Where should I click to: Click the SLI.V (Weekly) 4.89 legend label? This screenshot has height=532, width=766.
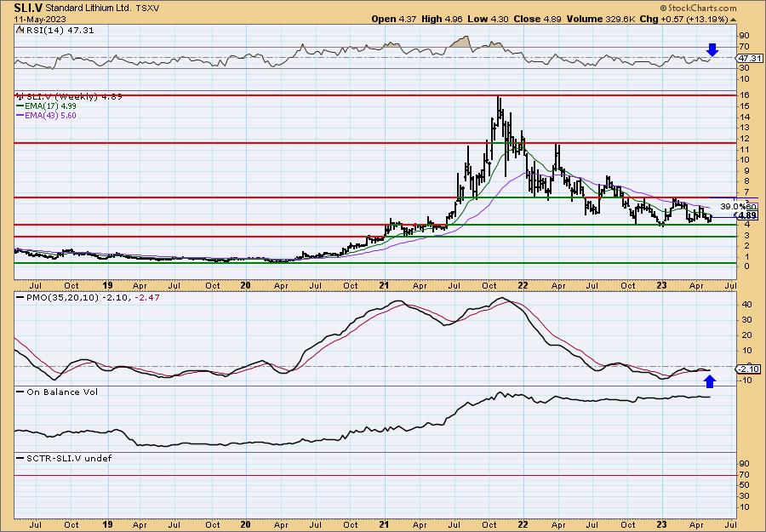(x=74, y=97)
